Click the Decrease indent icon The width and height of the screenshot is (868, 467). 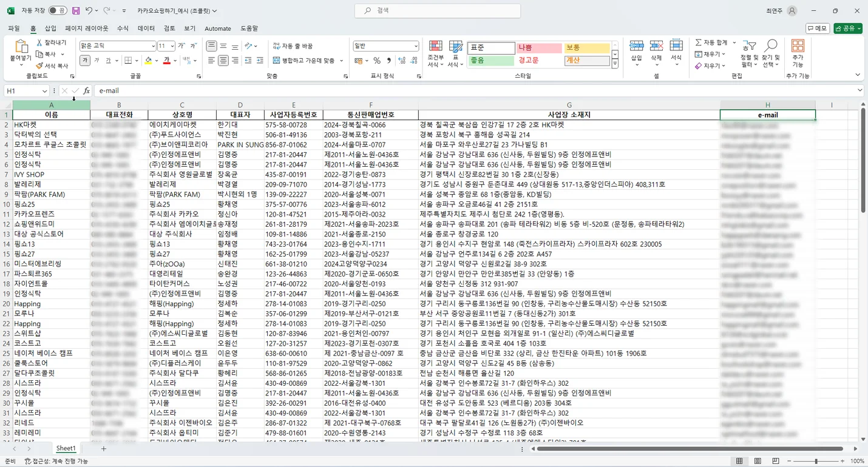(248, 61)
